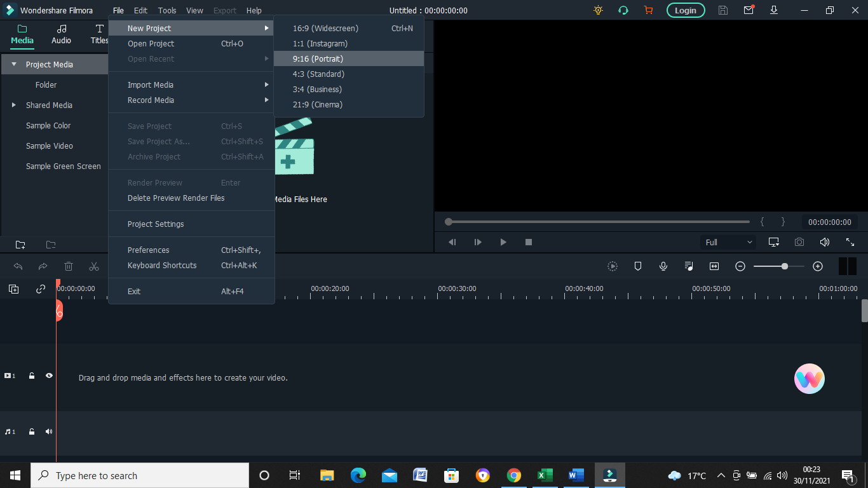Take a snapshot with camera icon

click(799, 242)
